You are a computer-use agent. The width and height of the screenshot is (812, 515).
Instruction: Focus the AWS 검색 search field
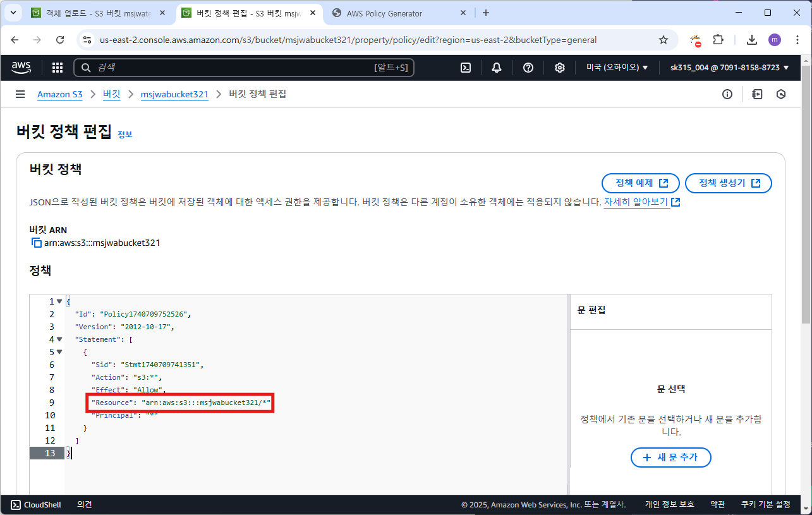point(244,68)
